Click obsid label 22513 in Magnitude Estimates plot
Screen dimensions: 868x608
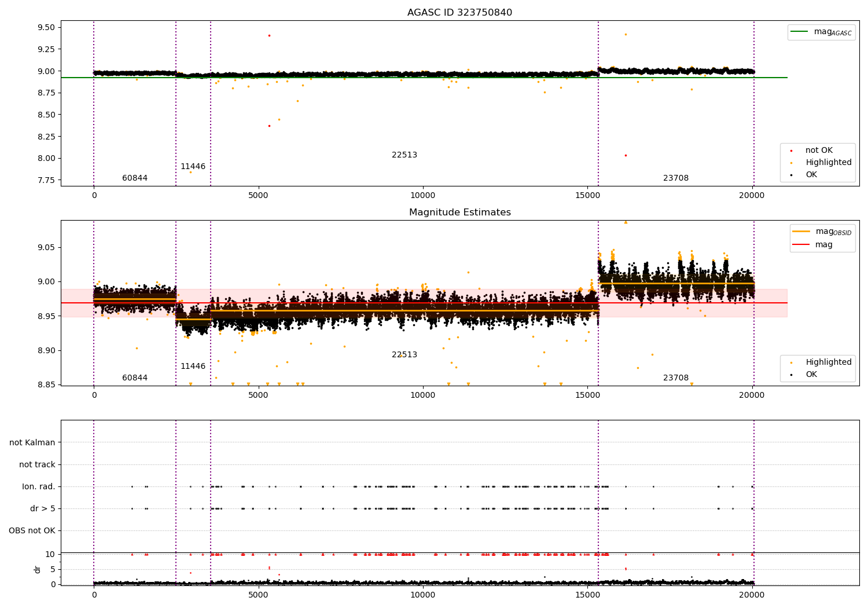404,355
